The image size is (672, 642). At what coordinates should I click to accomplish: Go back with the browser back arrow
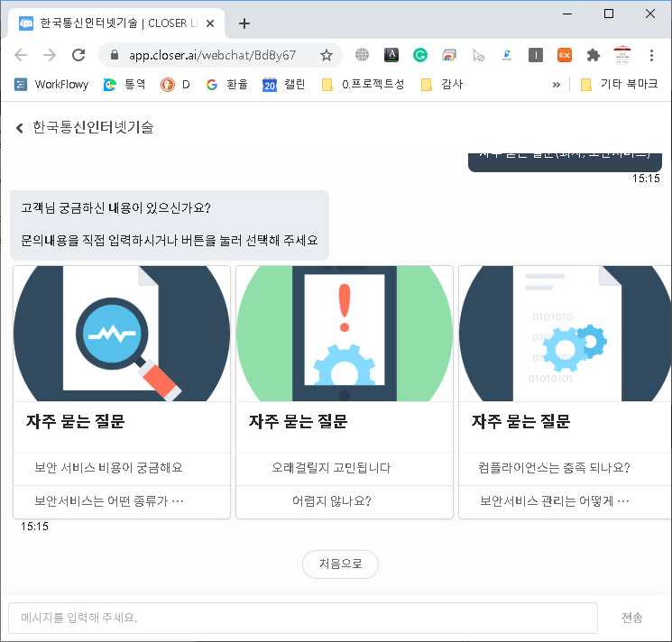coord(21,55)
